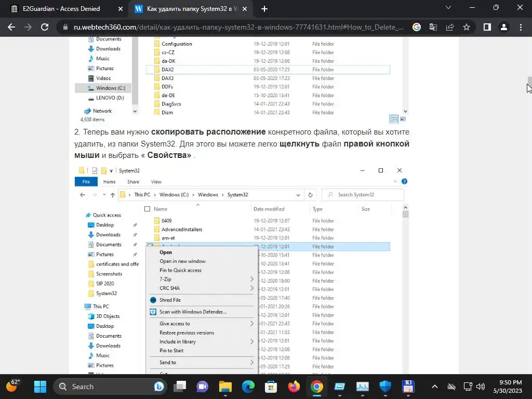
Task: Expand the Explorer ribbon chevron
Action: 395,181
